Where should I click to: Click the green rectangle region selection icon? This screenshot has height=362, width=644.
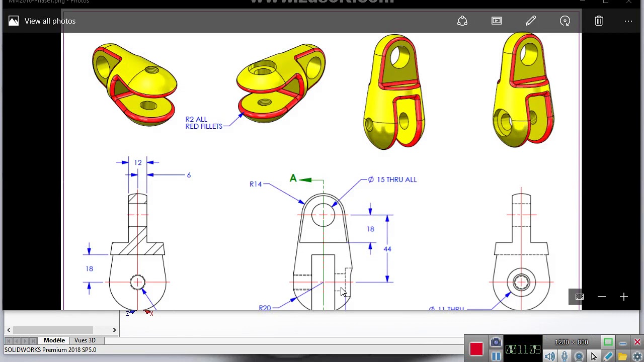[x=608, y=342]
